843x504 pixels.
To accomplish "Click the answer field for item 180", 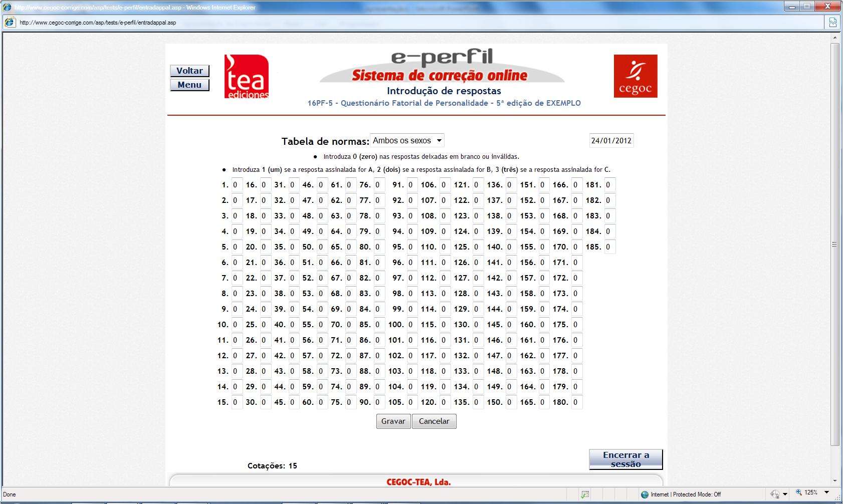I will click(x=577, y=402).
